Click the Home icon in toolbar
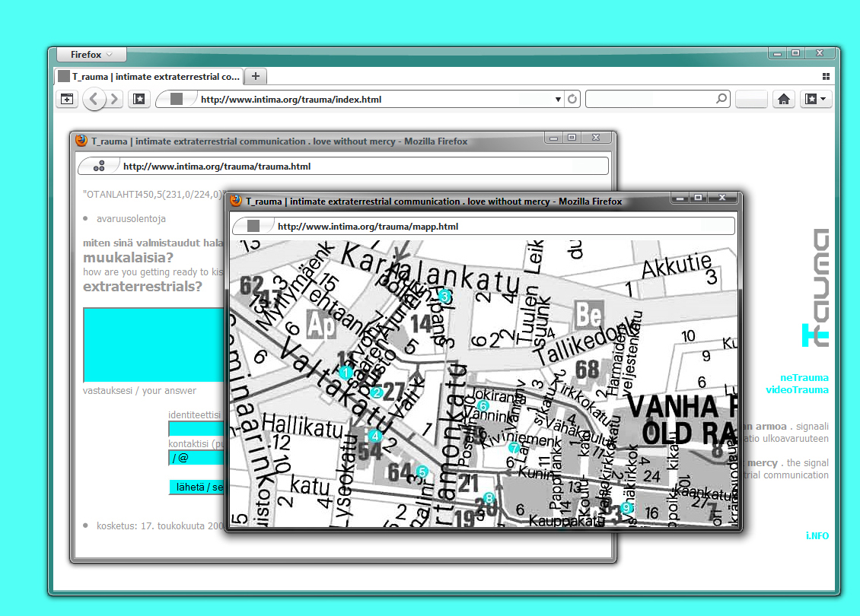 point(783,100)
